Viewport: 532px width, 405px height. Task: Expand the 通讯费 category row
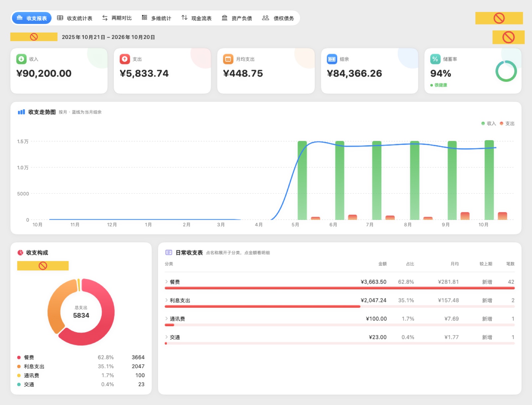175,319
